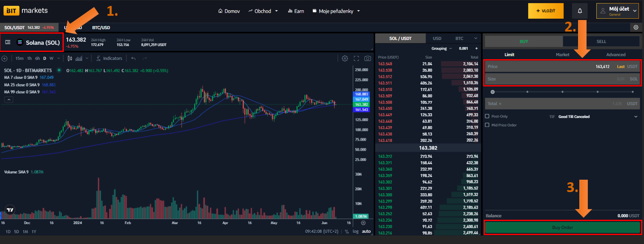The width and height of the screenshot is (644, 244).
Task: Enter fullscreen chart mode
Action: coord(356,58)
